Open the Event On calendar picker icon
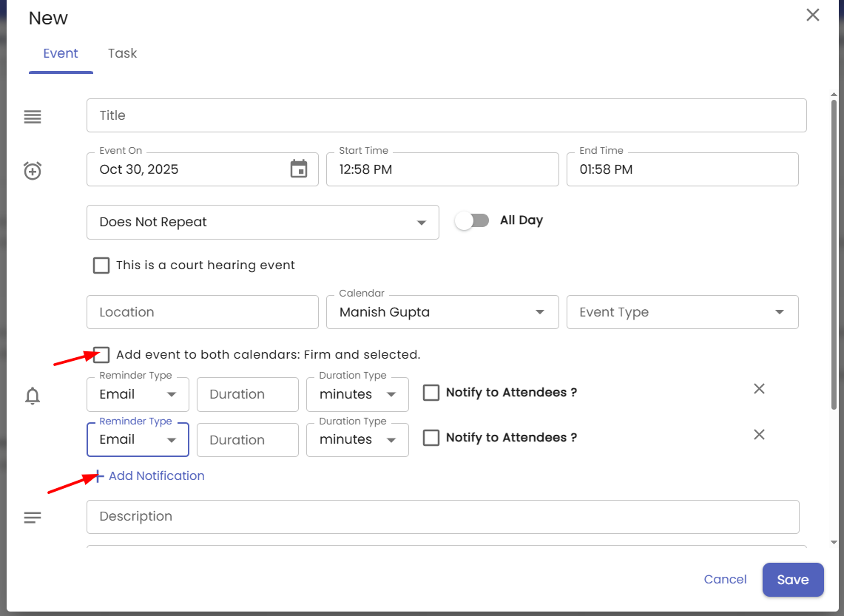 pyautogui.click(x=298, y=169)
